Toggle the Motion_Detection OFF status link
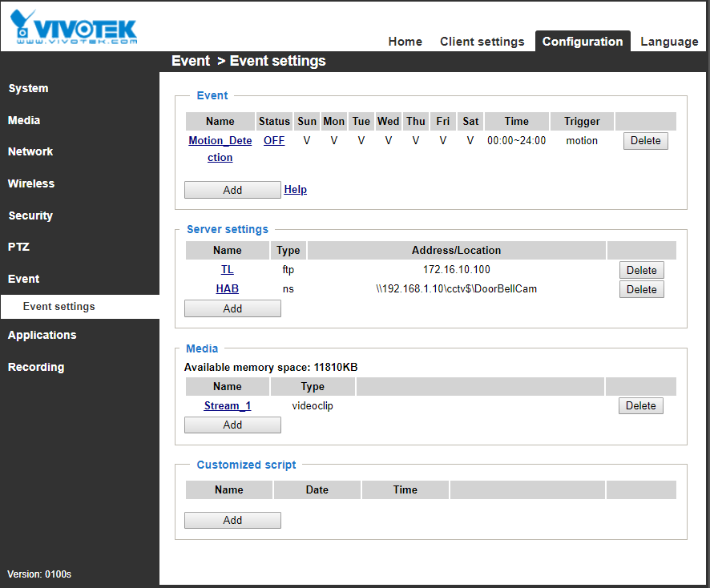This screenshot has width=710, height=588. pyautogui.click(x=274, y=141)
